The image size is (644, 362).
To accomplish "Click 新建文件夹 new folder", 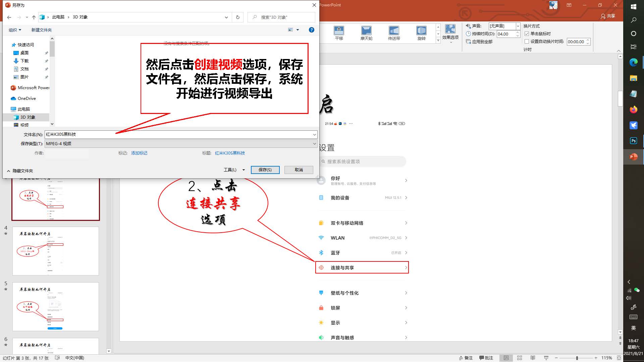I will pyautogui.click(x=41, y=30).
